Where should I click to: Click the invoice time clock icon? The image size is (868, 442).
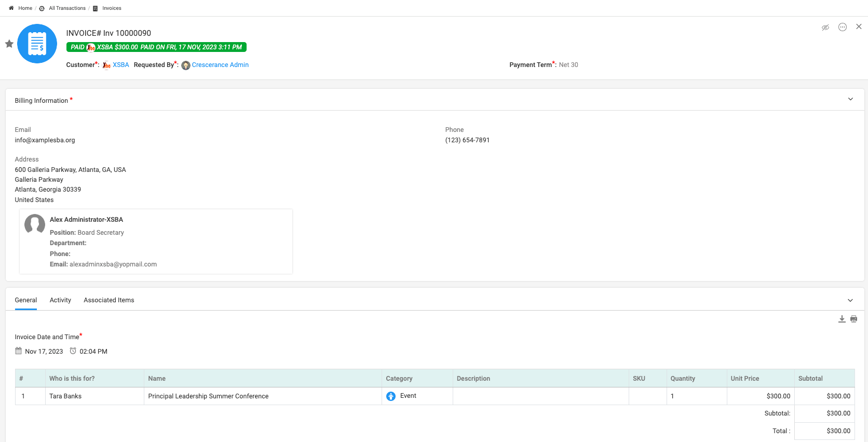73,351
